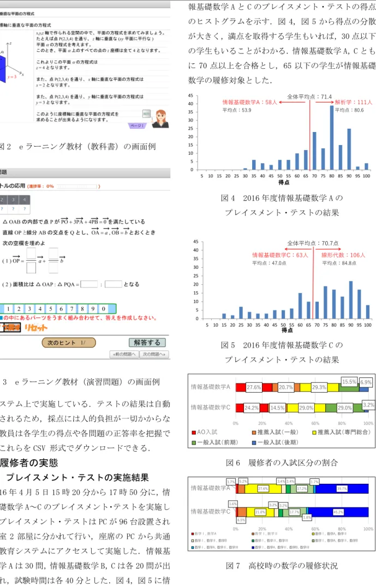Click caption eラーニング教材(演習問題)の画面例
The height and width of the screenshot is (588, 376).
click(87, 382)
